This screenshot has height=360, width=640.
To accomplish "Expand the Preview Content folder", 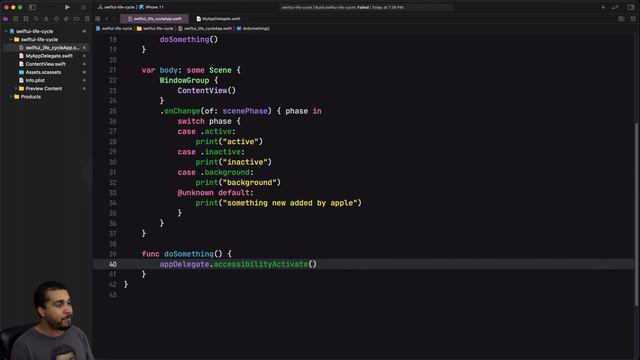I will (x=16, y=89).
